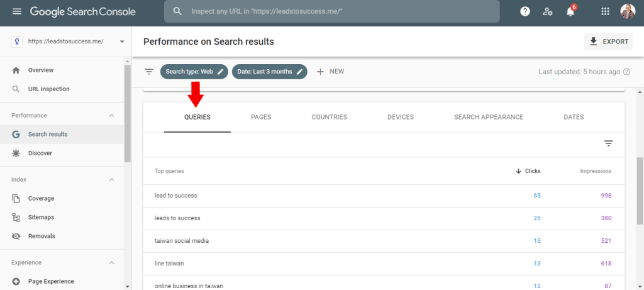Add a NEW filter
644x290 pixels.
coord(330,72)
